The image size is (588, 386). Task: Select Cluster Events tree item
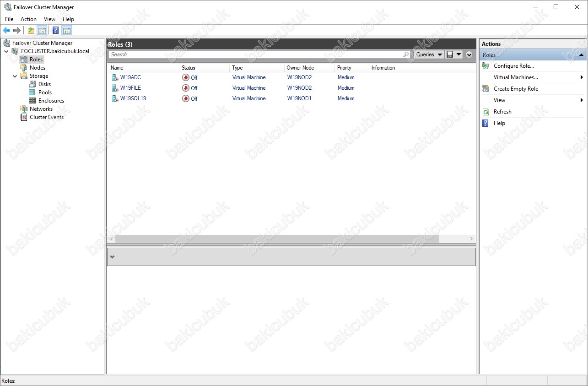tap(47, 117)
